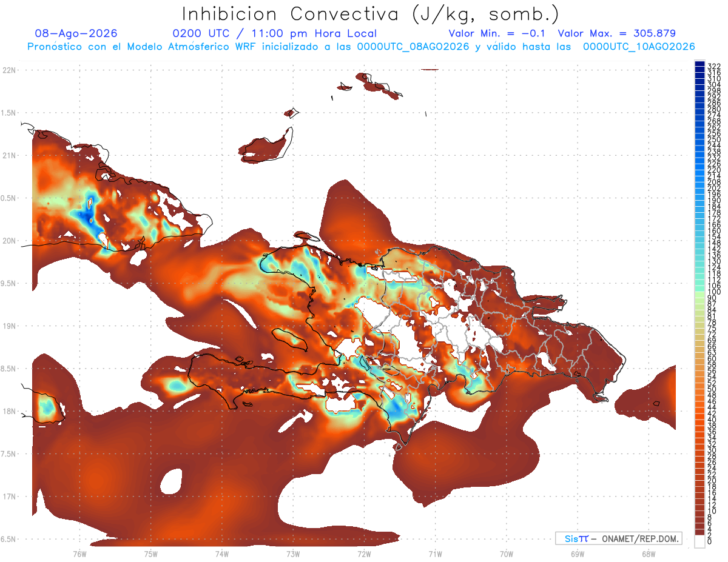The image size is (728, 562).
Task: Click the "70W" longitude label
Action: [x=506, y=554]
